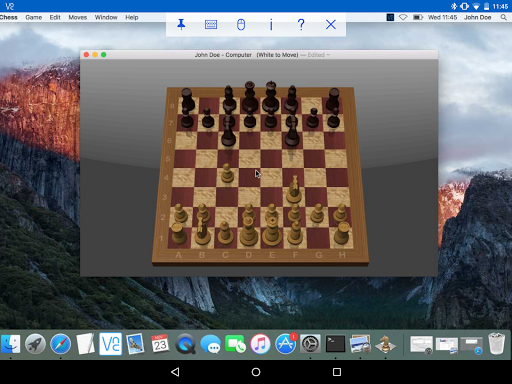Click the Chess knight icon in Dock
512x384 pixels.
(x=385, y=344)
